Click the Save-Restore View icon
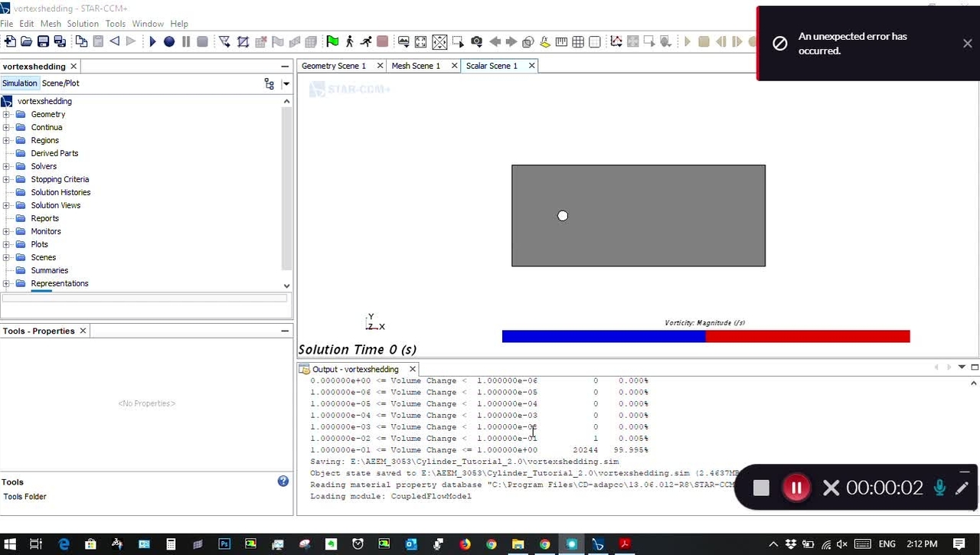 [404, 41]
